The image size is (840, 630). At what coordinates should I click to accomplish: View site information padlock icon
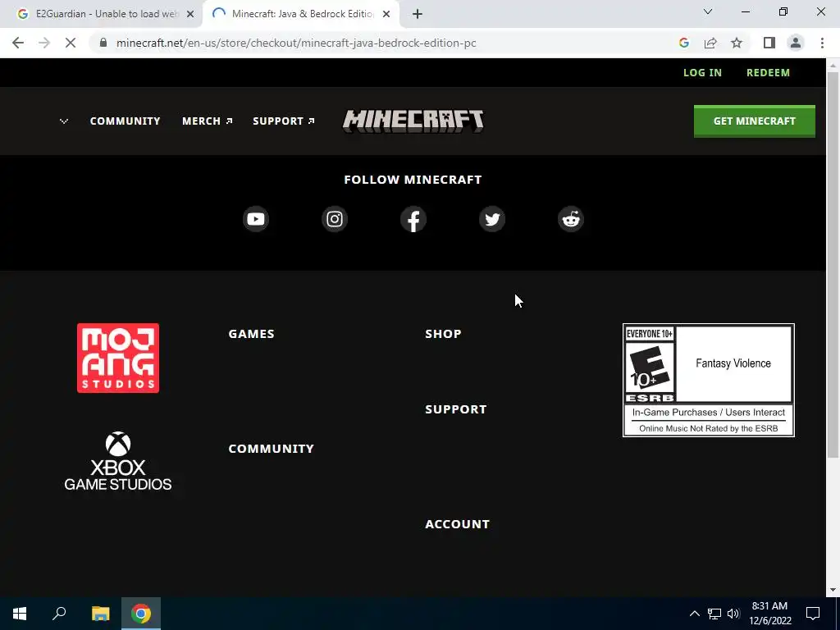pos(103,43)
